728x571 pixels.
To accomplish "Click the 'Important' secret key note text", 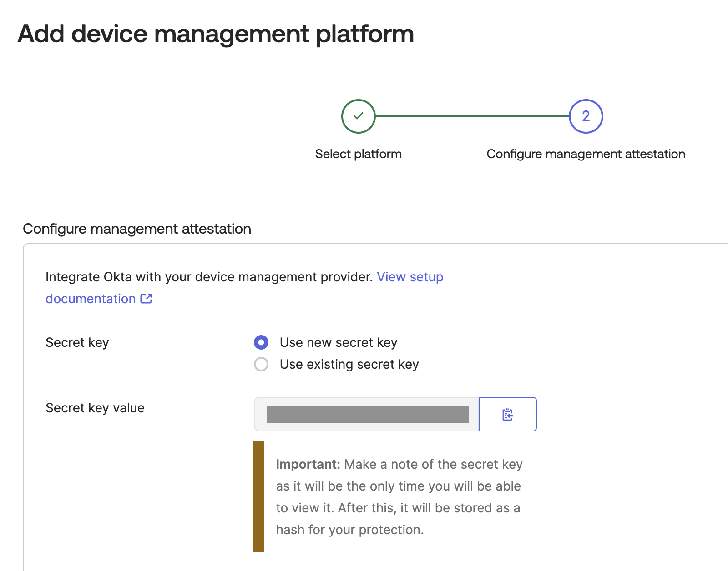I will (398, 496).
